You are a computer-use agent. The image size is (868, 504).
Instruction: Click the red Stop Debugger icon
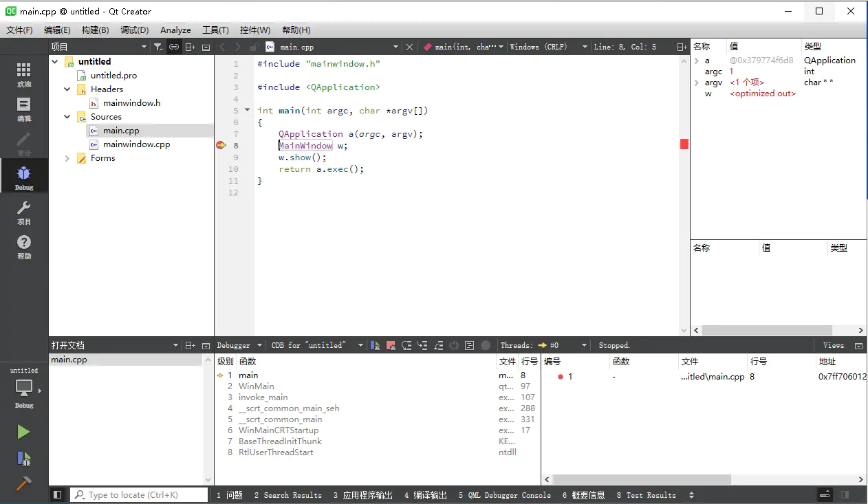point(391,345)
